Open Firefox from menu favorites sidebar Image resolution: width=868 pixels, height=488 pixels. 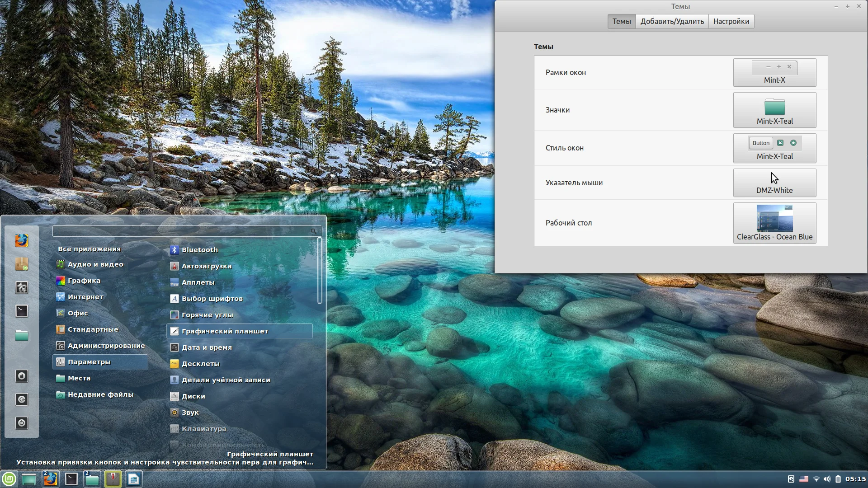21,240
